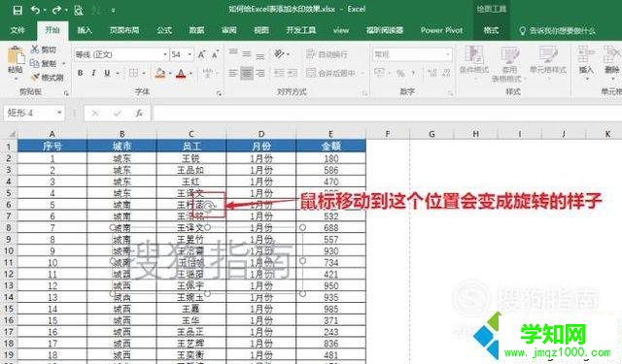This screenshot has width=622, height=364.
Task: Select all cells with corner button
Action: (11, 134)
